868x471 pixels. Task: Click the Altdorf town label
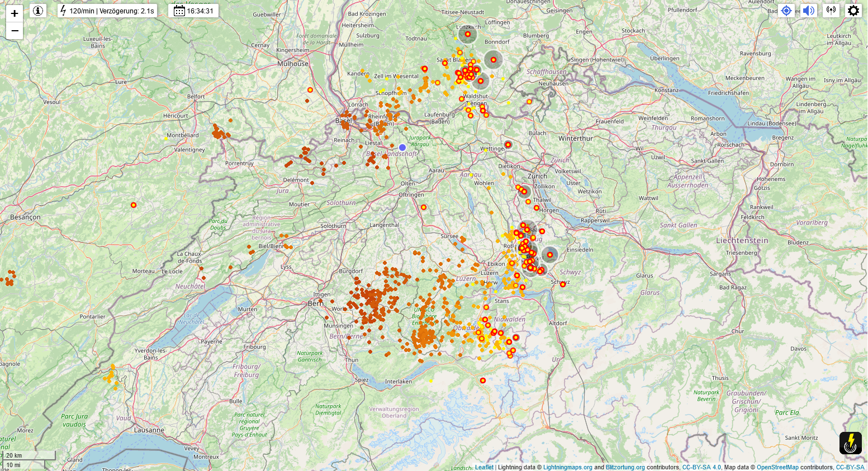(x=558, y=323)
